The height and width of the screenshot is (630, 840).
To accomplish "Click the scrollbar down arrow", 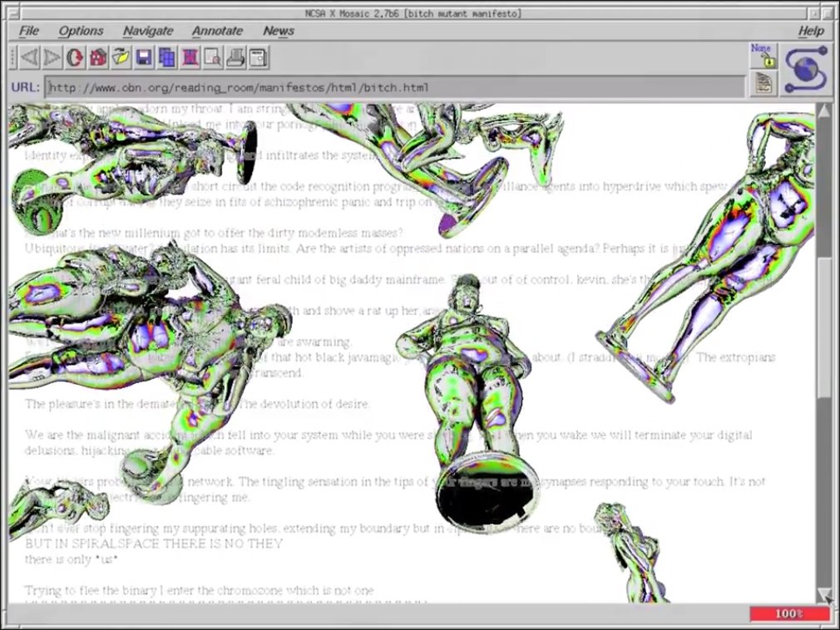I will pos(824,594).
